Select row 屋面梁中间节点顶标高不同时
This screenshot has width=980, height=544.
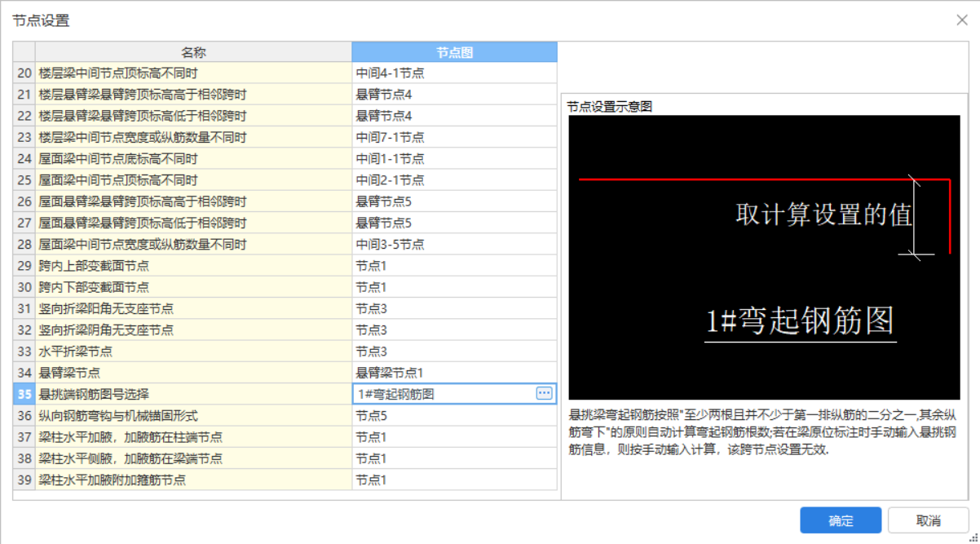tap(193, 180)
